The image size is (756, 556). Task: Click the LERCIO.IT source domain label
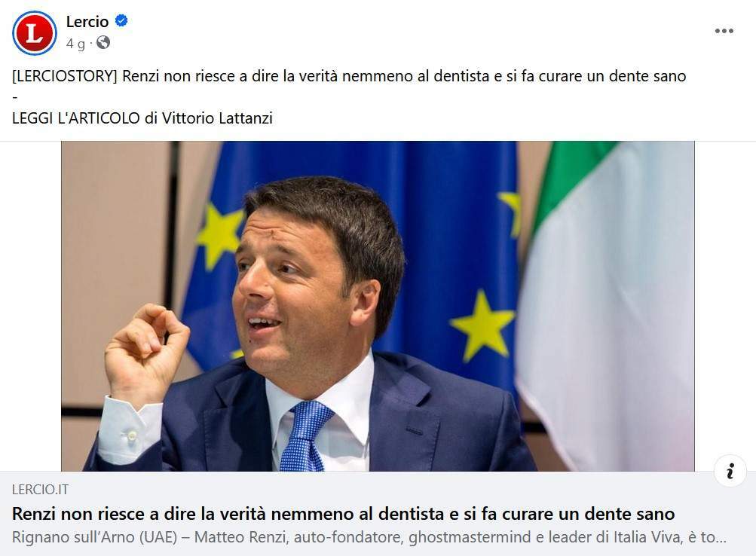tap(40, 490)
